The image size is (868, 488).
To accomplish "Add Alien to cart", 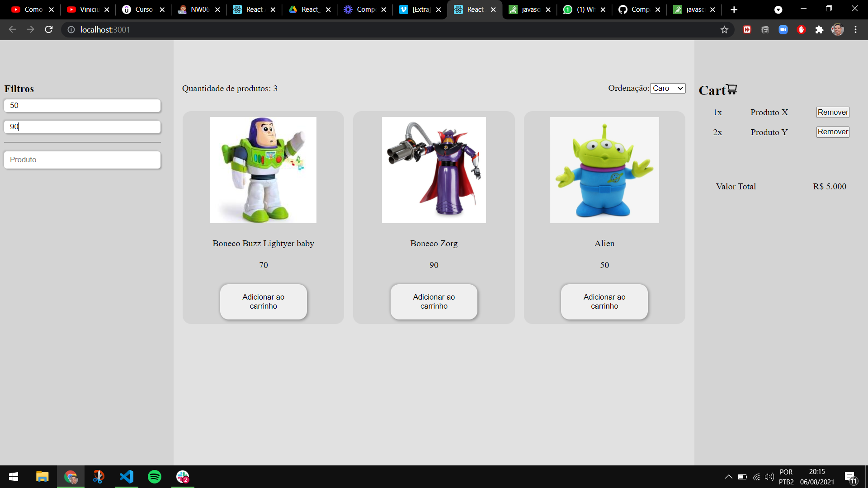I will pyautogui.click(x=604, y=301).
